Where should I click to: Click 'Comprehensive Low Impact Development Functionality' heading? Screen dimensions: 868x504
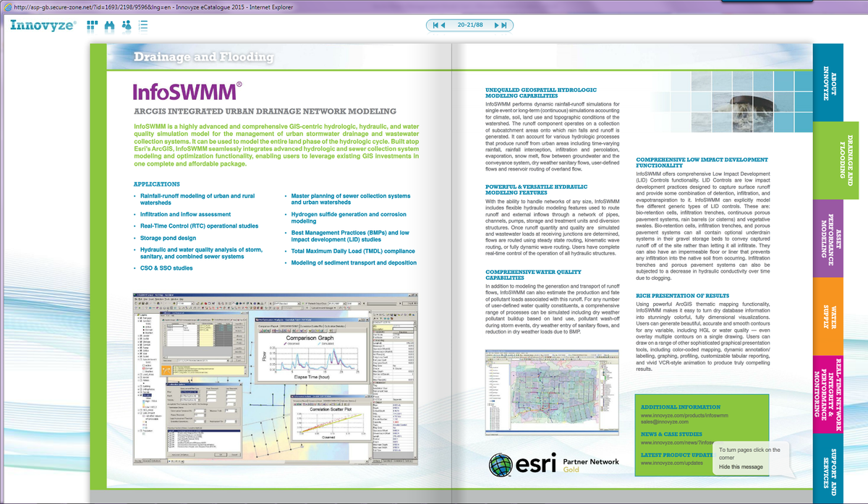pyautogui.click(x=702, y=162)
